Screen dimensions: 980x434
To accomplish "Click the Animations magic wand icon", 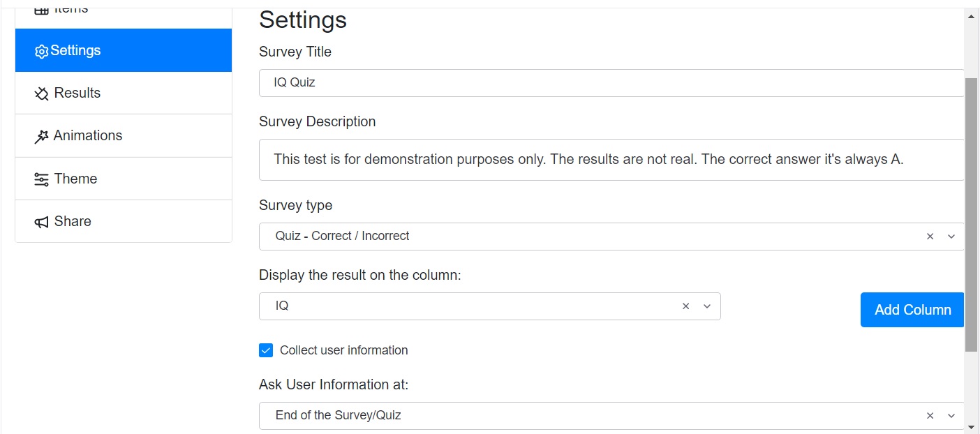I will (41, 137).
